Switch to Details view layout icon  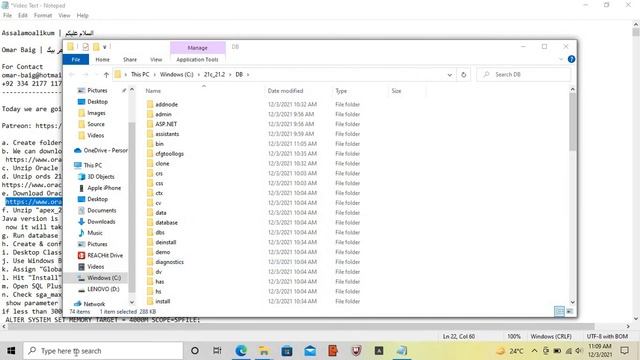(559, 311)
